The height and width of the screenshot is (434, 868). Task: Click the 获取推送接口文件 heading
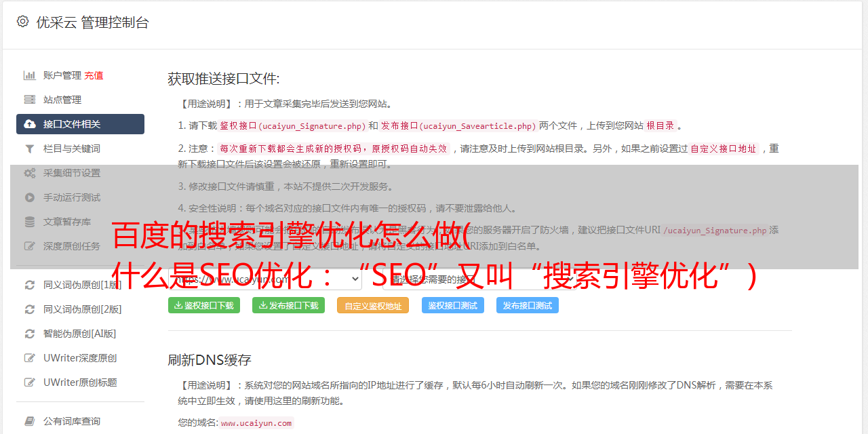pyautogui.click(x=224, y=79)
